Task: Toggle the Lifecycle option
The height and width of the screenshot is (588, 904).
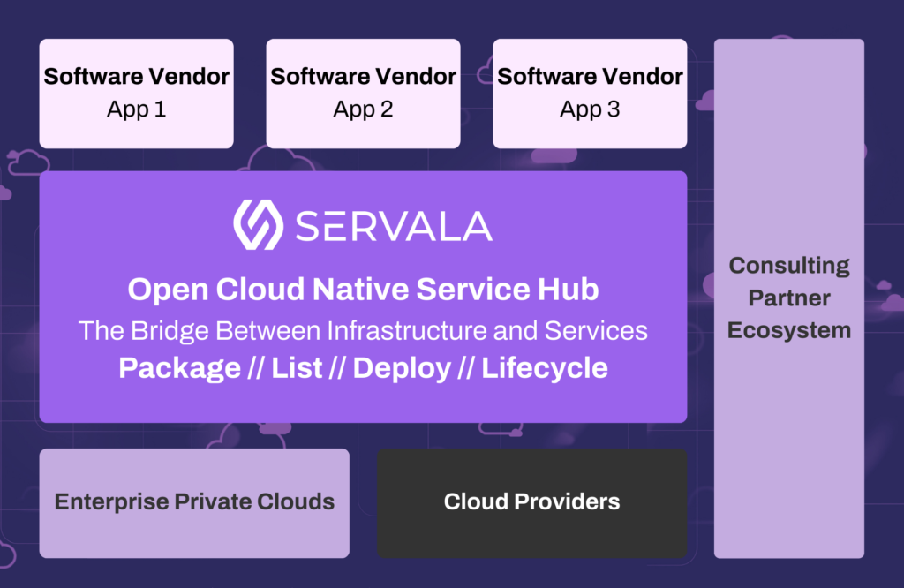Action: click(544, 368)
